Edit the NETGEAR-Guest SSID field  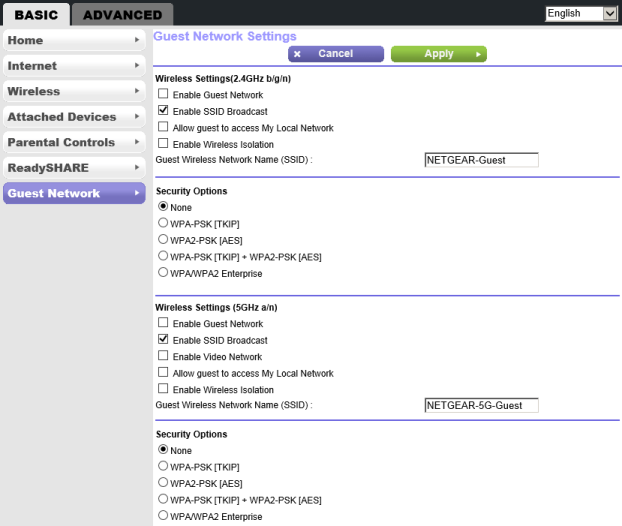click(482, 160)
